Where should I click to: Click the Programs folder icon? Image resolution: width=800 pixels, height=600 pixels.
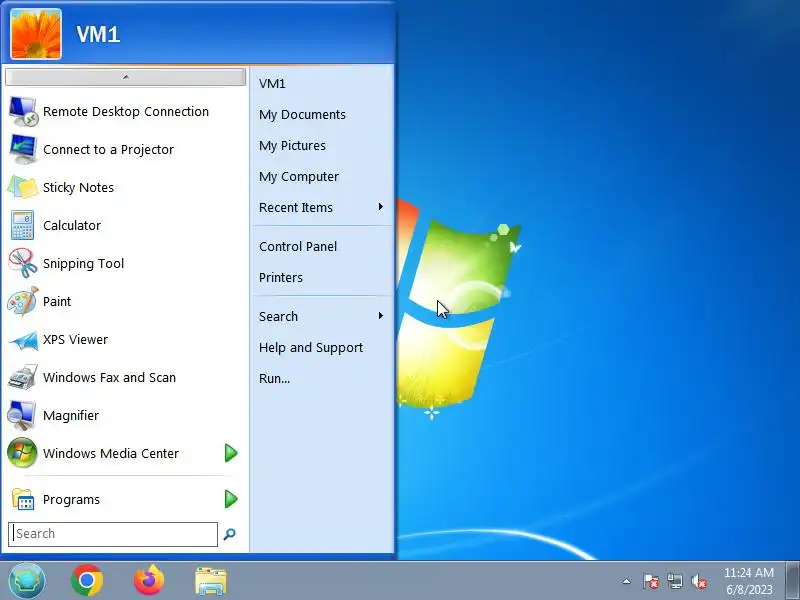(23, 499)
